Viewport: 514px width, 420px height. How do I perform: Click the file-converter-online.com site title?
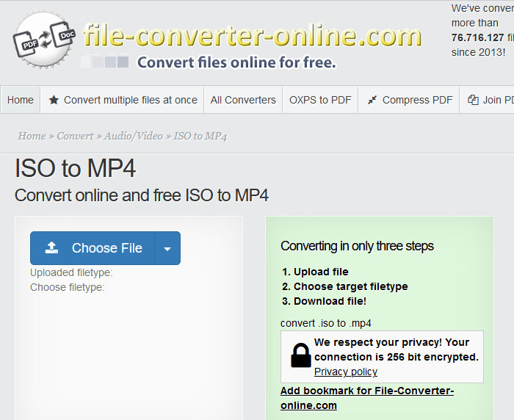(x=252, y=35)
